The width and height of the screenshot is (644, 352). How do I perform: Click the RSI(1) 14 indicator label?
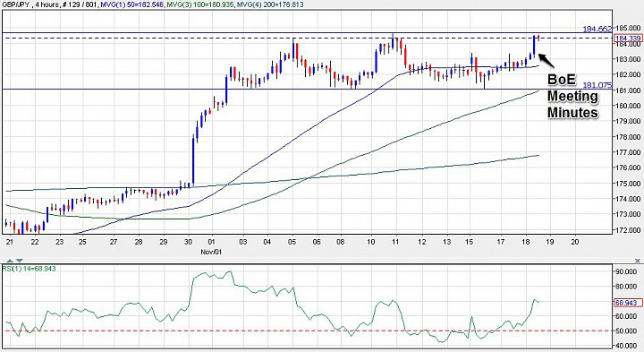point(29,269)
